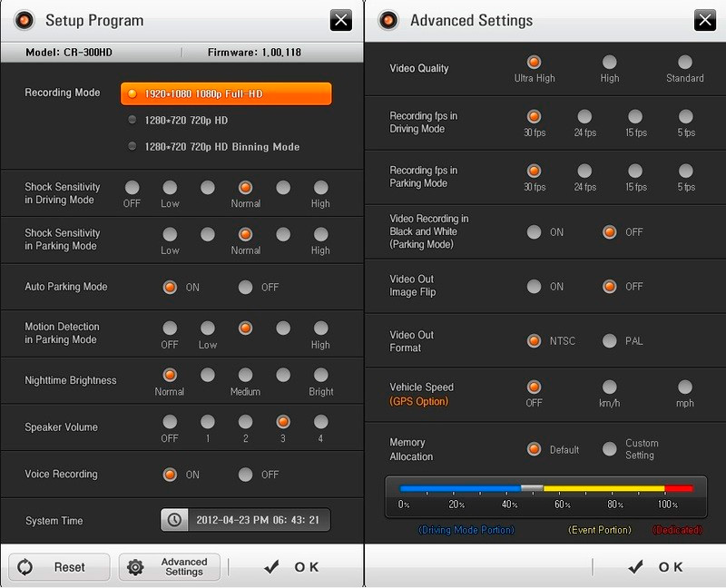Set Speaker Volume to 4
This screenshot has width=726, height=588.
tap(321, 422)
